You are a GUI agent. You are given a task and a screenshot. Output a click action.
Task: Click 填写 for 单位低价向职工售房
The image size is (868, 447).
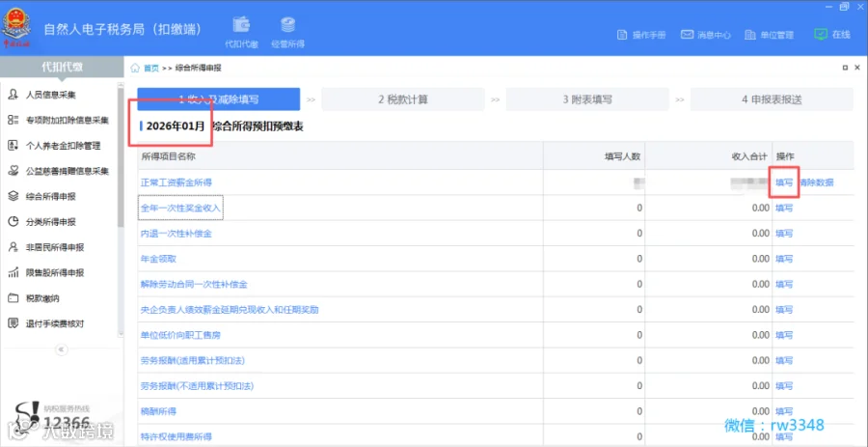[784, 335]
